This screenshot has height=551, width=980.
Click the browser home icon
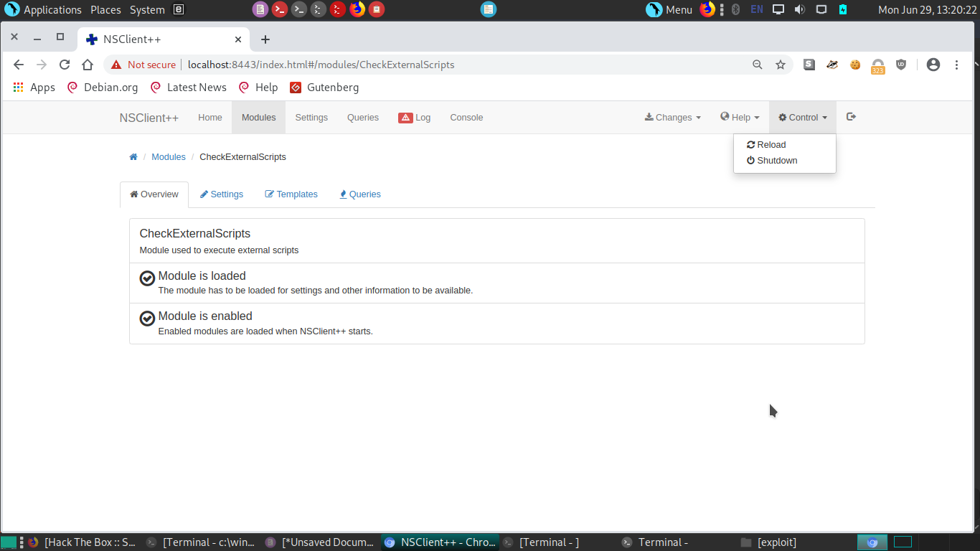pyautogui.click(x=88, y=65)
